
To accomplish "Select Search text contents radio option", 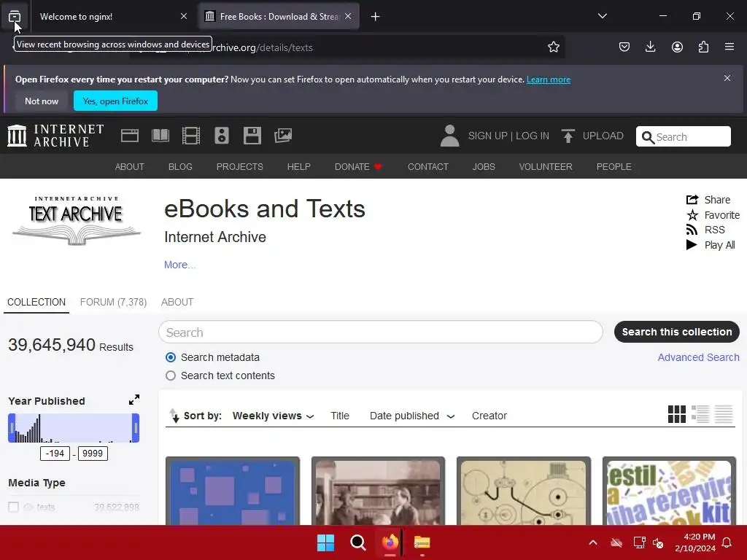I will click(x=171, y=376).
